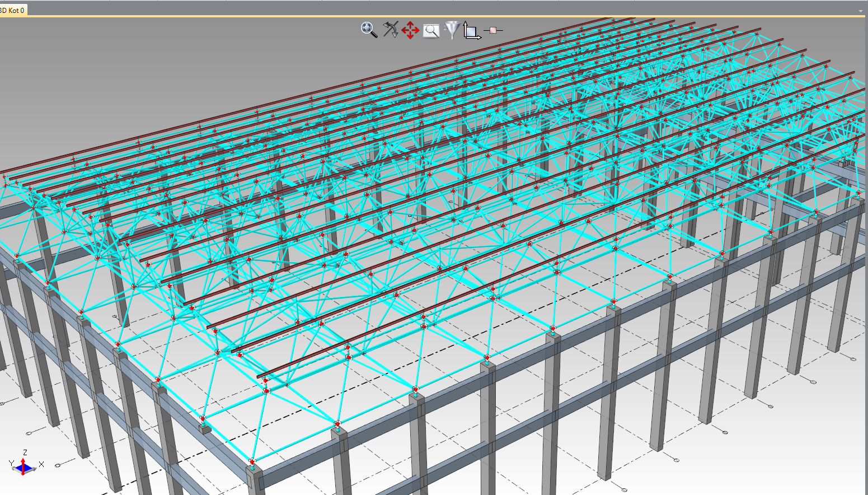The height and width of the screenshot is (495, 868).
Task: Click the pink square section-line icon
Action: pyautogui.click(x=493, y=30)
